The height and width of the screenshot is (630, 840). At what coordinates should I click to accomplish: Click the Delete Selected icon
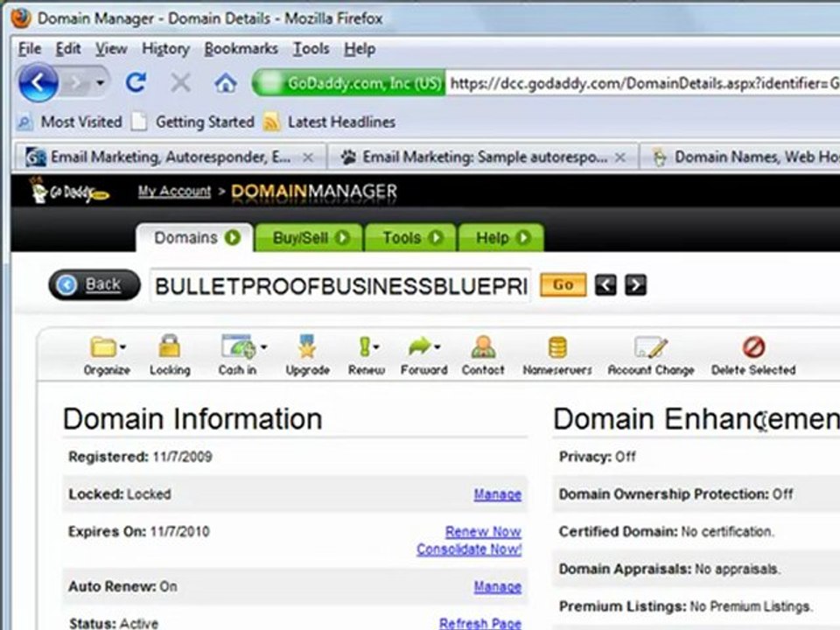tap(753, 347)
